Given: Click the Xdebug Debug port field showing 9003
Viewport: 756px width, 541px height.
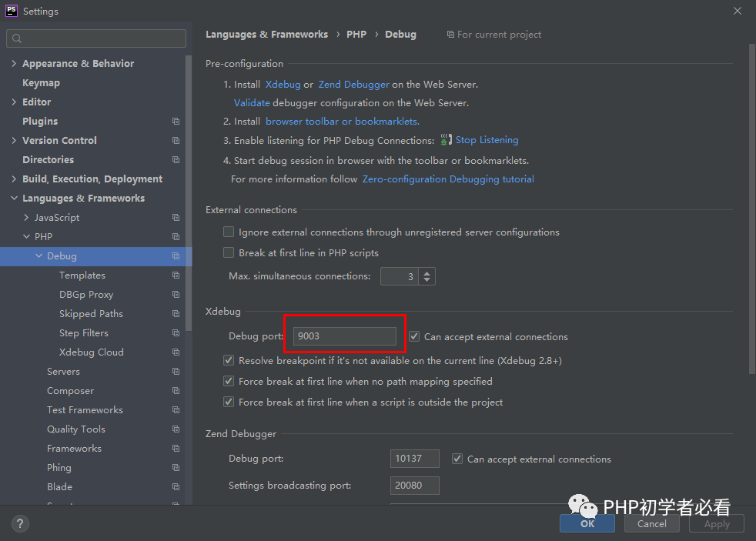Looking at the screenshot, I should [345, 336].
